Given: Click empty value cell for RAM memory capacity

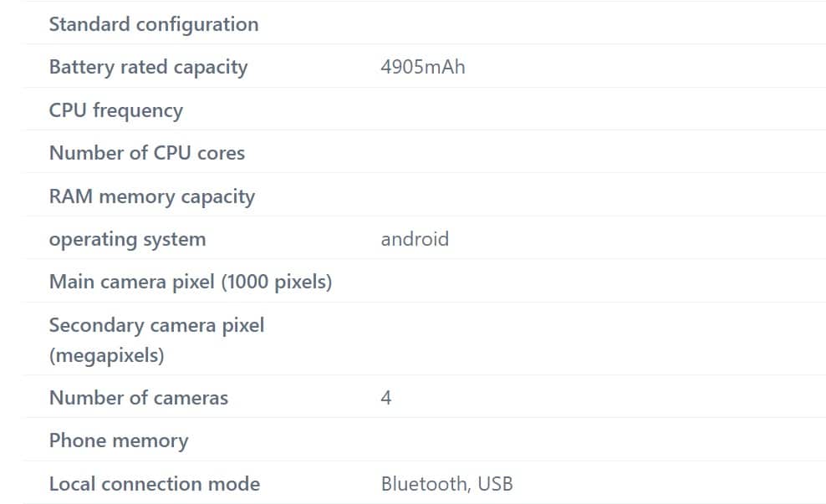Looking at the screenshot, I should 600,196.
